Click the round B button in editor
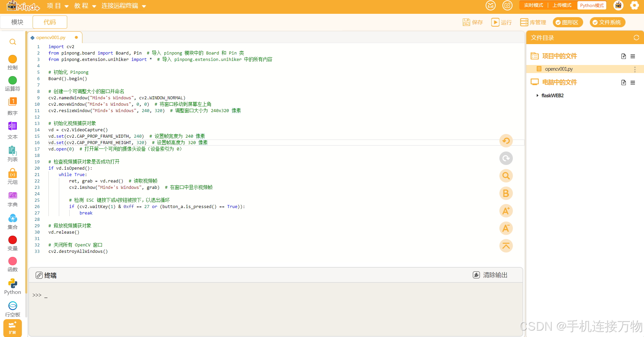 (506, 193)
